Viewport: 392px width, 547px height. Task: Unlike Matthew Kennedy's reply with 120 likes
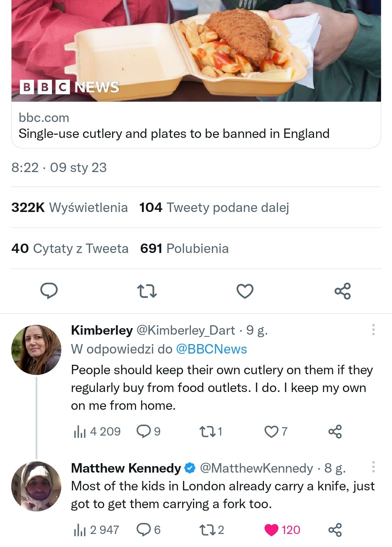click(x=271, y=530)
